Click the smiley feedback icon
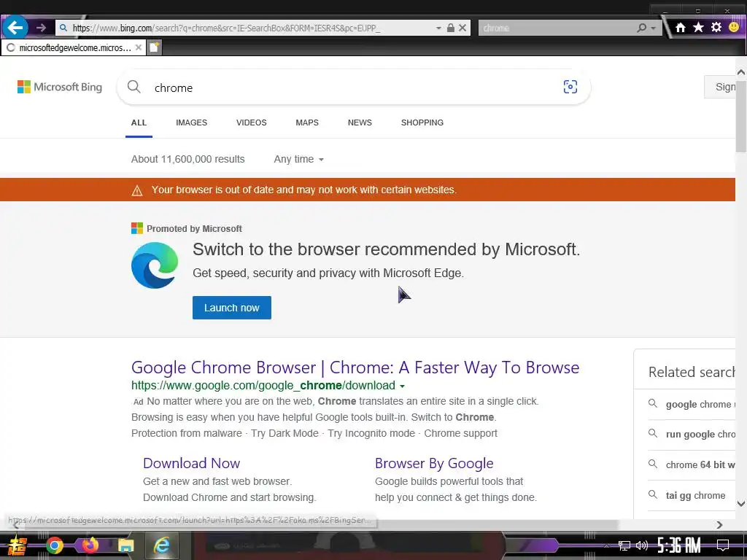 [x=734, y=27]
